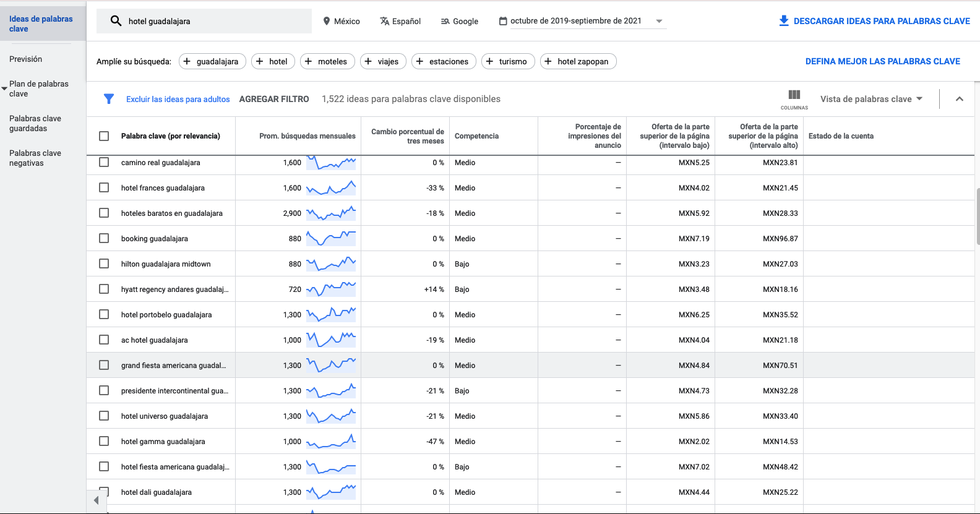Viewport: 980px width, 514px height.
Task: Click Defina mejor las palabras clave
Action: point(883,61)
